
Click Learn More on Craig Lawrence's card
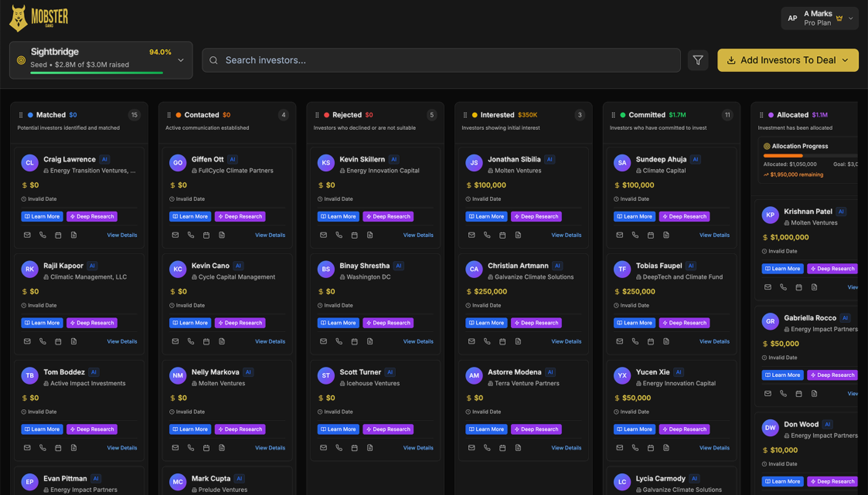click(42, 216)
